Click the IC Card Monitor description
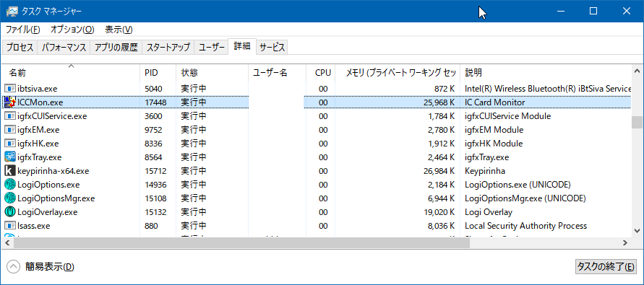The height and width of the screenshot is (285, 644). point(495,102)
